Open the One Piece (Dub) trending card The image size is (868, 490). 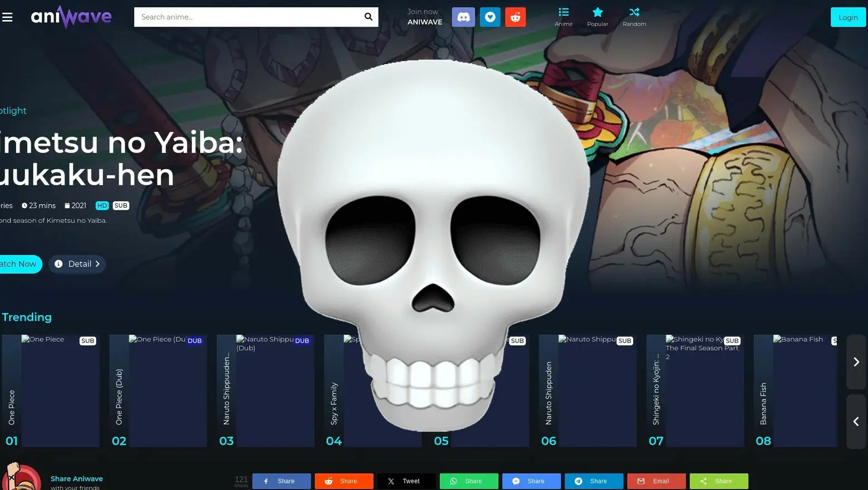[158, 390]
